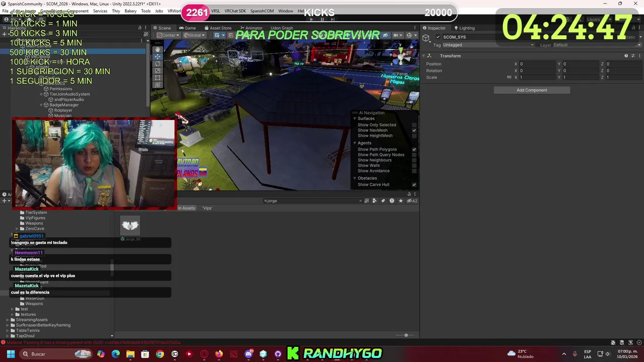
Task: Adjust the Project icon size slider
Action: tap(406, 335)
